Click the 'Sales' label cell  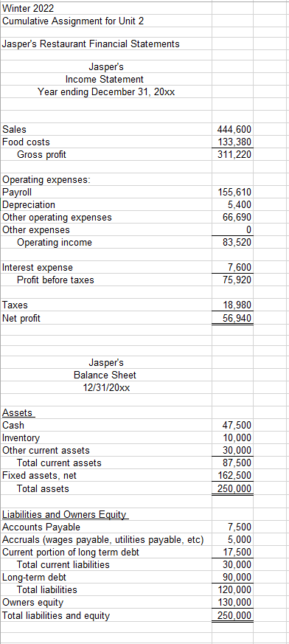click(106, 129)
